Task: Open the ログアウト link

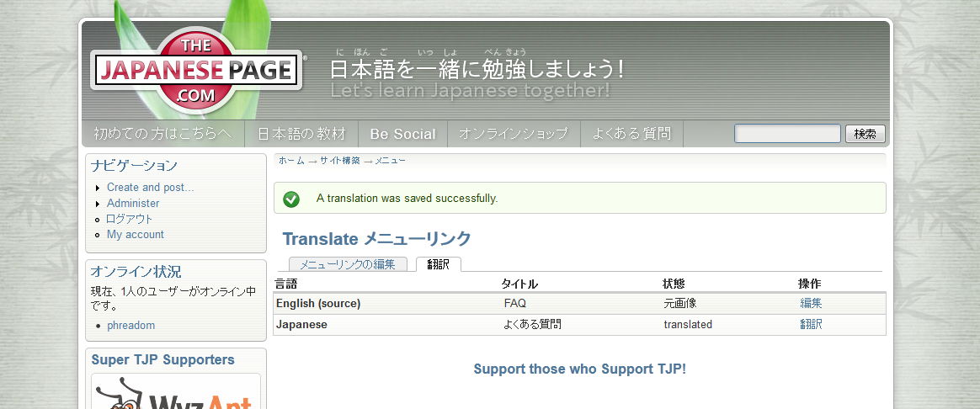Action: 130,219
